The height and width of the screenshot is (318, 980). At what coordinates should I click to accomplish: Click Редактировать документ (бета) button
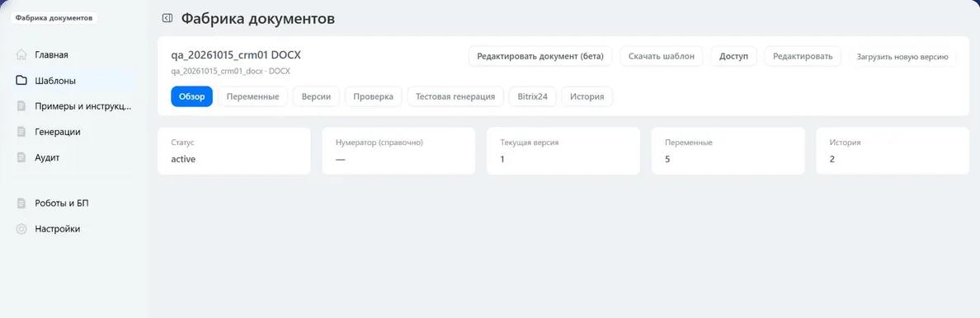pyautogui.click(x=540, y=56)
